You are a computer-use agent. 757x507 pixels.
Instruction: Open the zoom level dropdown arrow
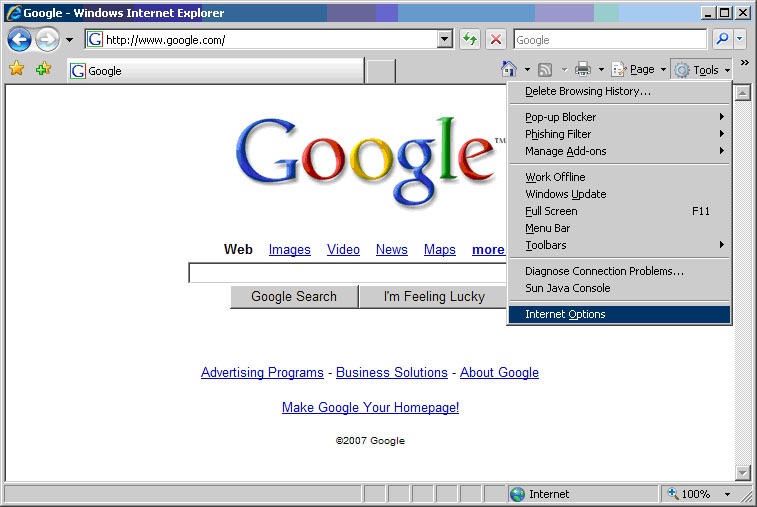point(727,494)
